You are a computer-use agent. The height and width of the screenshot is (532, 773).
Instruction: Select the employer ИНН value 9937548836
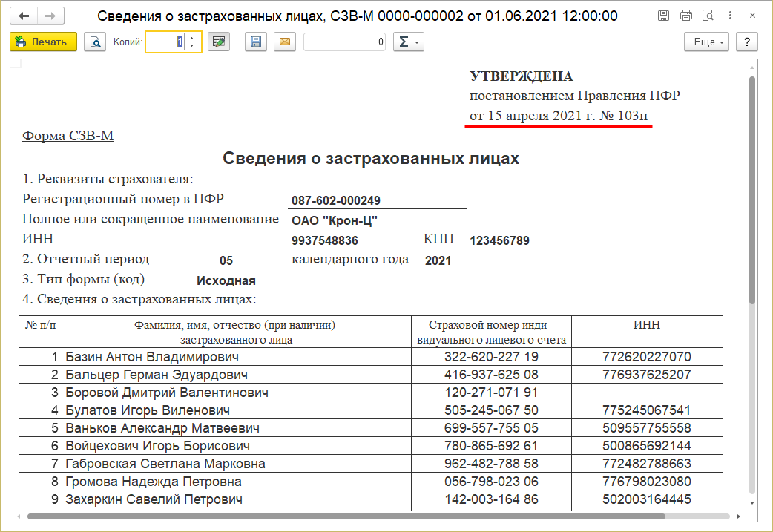pos(324,240)
